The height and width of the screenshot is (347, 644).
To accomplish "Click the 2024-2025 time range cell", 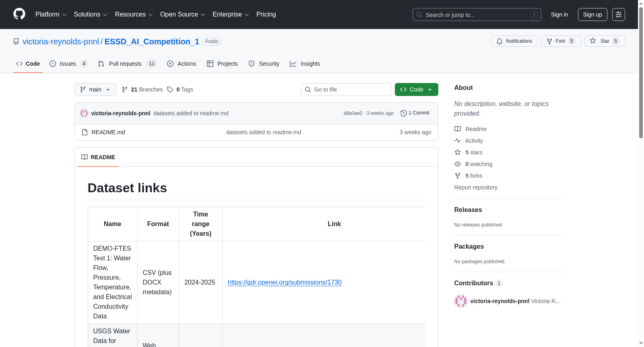I will point(200,283).
